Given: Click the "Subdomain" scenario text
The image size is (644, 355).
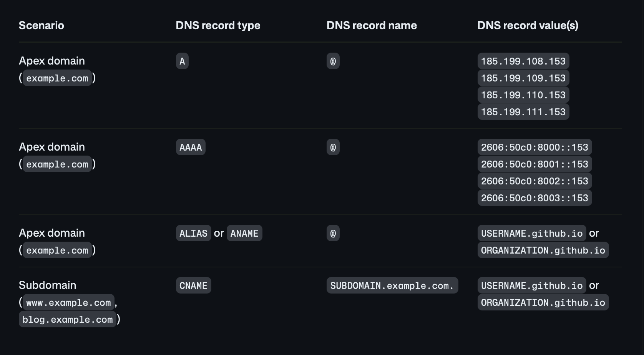Looking at the screenshot, I should point(48,285).
